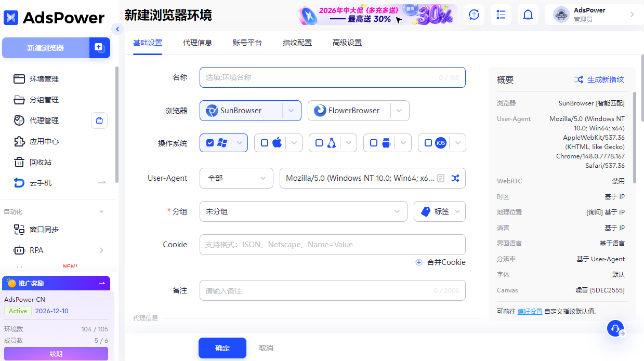Check the iOS operating system checkbox

[x=428, y=143]
